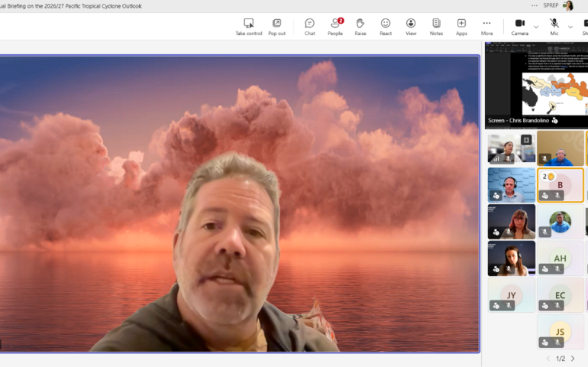This screenshot has width=588, height=367.
Task: Click the frame icon on office woman tile
Action: 526,140
